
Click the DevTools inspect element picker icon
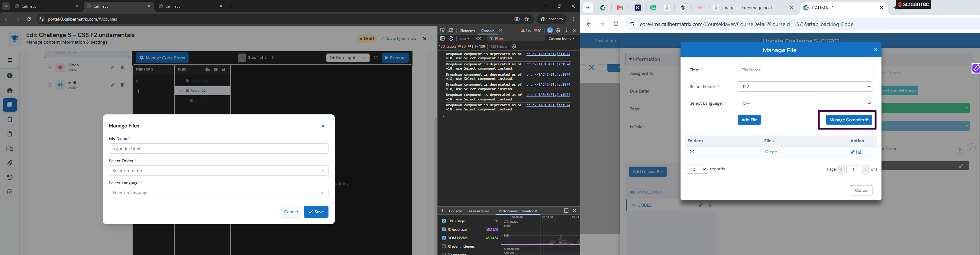tap(442, 31)
